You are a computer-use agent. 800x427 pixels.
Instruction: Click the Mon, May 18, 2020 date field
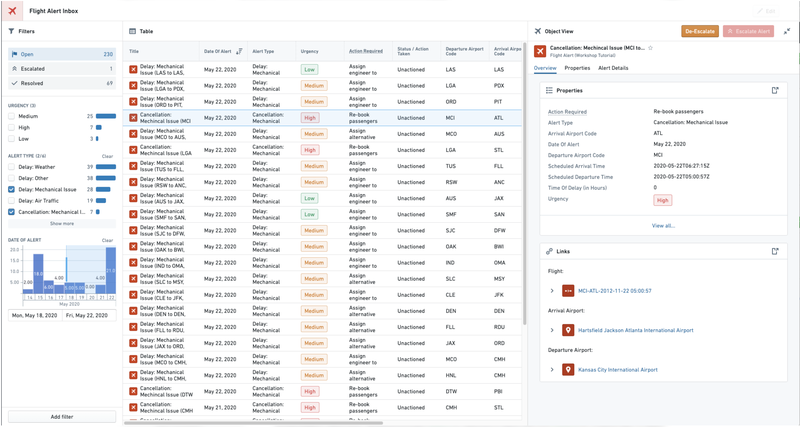point(34,316)
